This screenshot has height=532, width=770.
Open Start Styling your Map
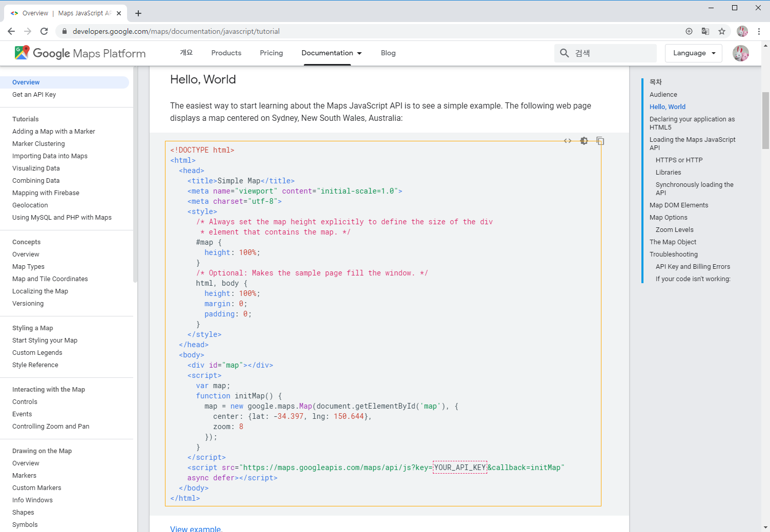point(45,341)
